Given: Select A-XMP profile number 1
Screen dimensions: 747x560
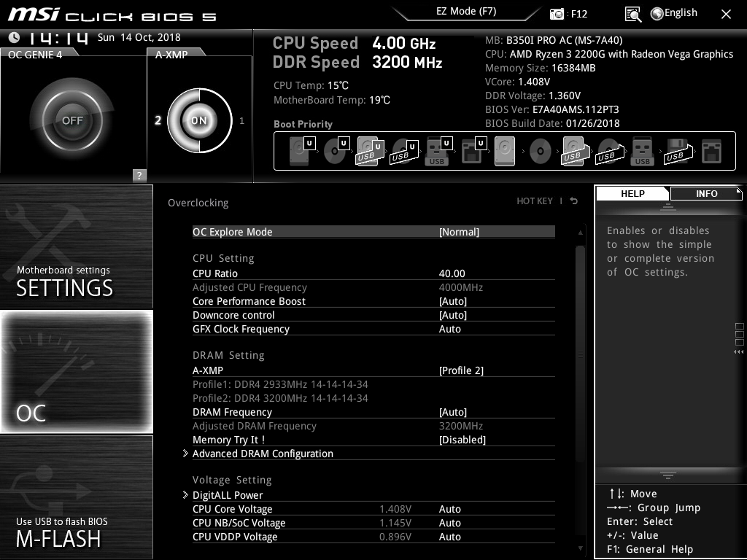Looking at the screenshot, I should (241, 121).
